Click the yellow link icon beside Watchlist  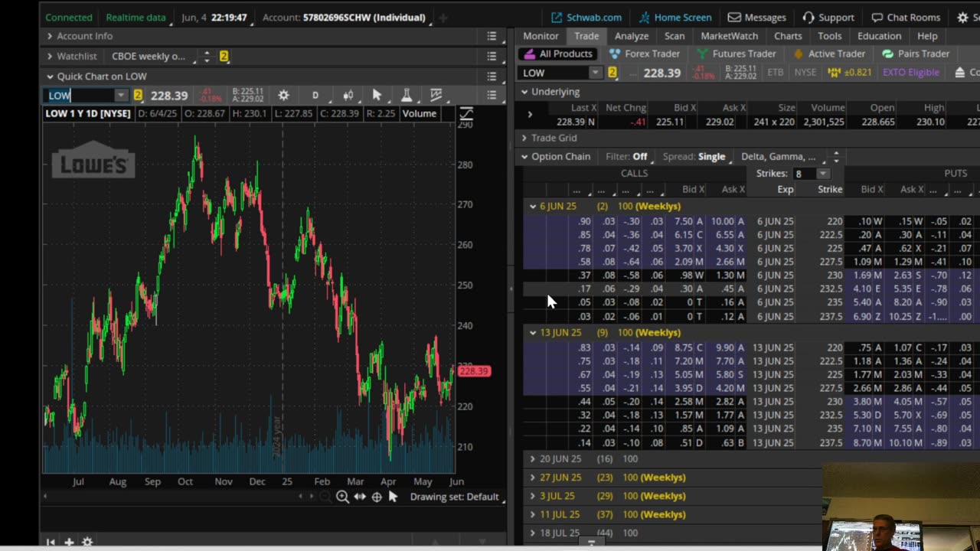click(x=224, y=56)
